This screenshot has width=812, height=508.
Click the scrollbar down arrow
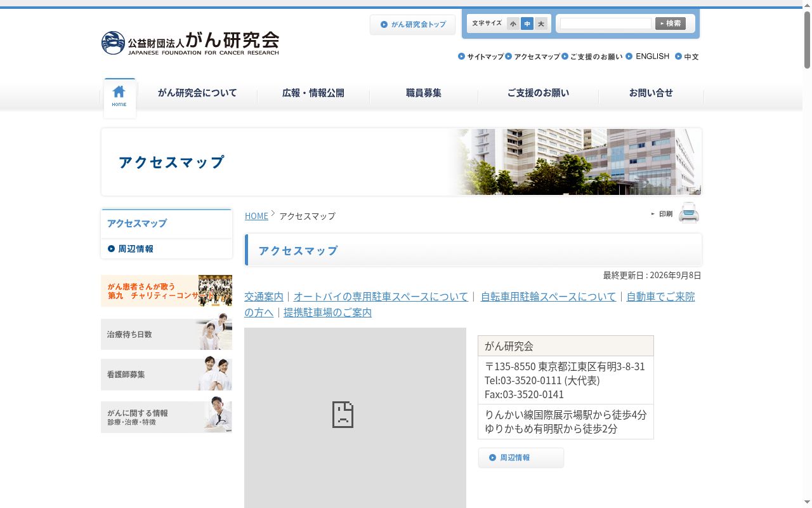pos(807,503)
